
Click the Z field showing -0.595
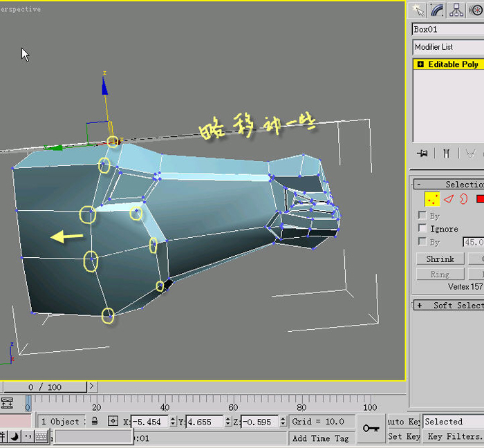[259, 422]
